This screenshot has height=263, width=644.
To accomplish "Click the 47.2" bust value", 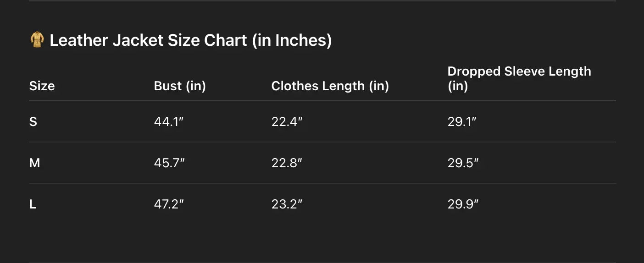I will (x=169, y=204).
